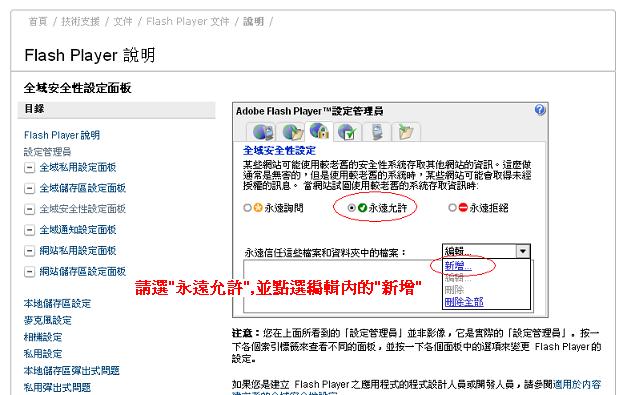Open the 全域通知設定面板 link
Image resolution: width=623 pixels, height=395 pixels.
click(78, 229)
